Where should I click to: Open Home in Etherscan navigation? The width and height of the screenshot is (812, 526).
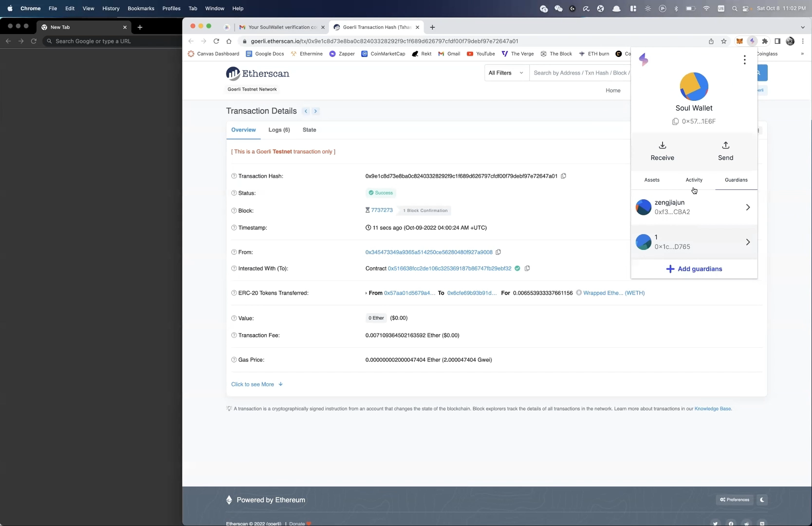[613, 91]
